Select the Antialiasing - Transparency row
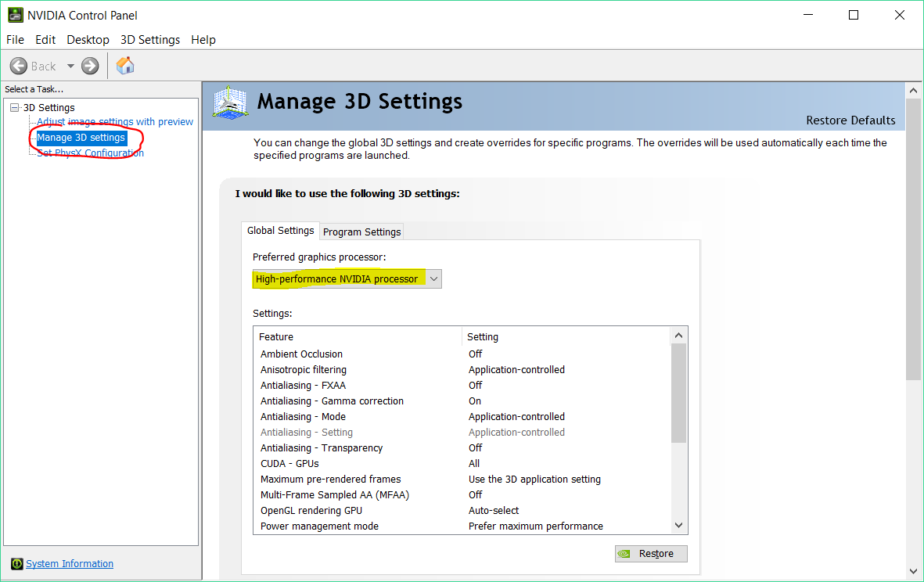 tap(462, 448)
